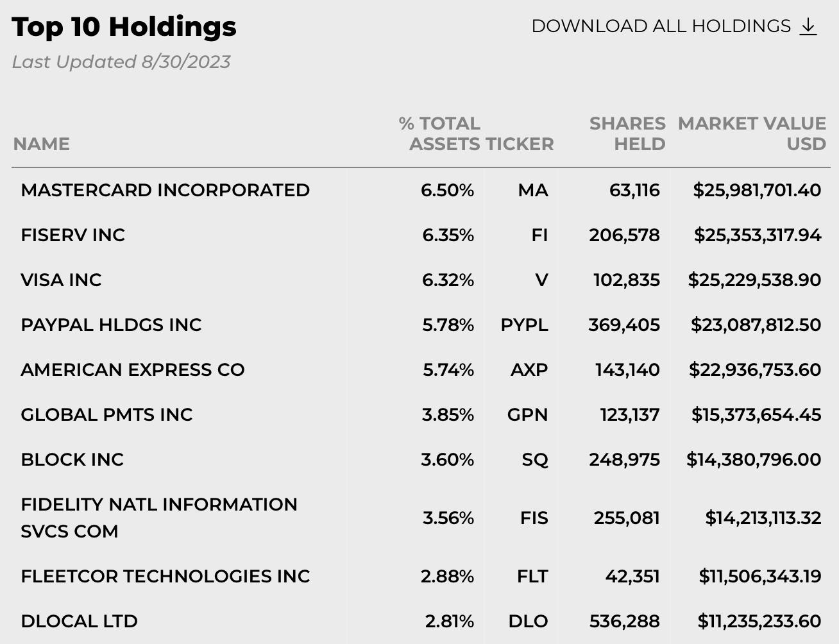Click the MARKET VALUE USD header
Image resolution: width=839 pixels, height=644 pixels.
752,133
